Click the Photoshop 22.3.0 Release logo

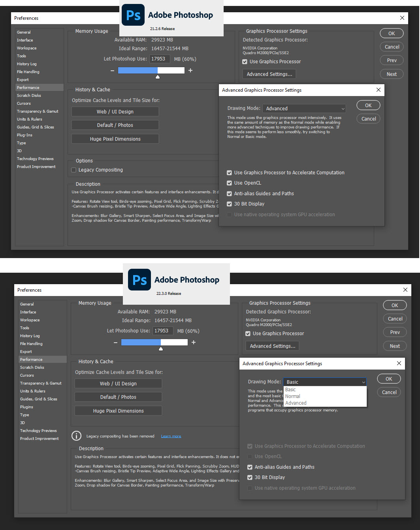point(139,280)
